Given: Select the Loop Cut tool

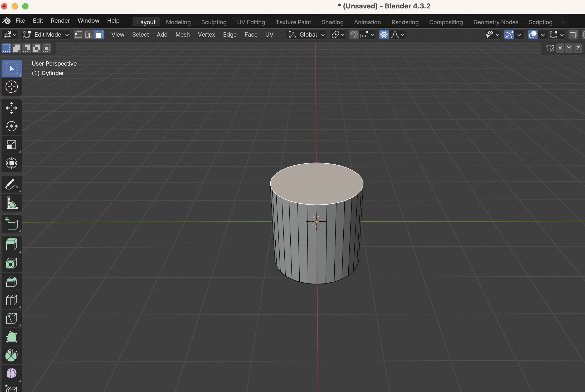Looking at the screenshot, I should pos(12,300).
